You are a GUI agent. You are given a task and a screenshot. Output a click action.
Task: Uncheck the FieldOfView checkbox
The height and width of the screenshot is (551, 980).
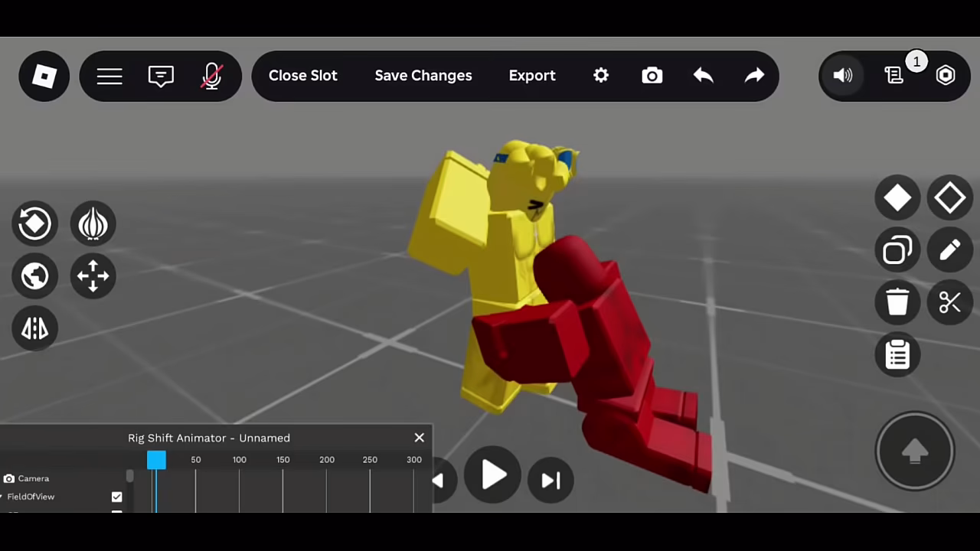coord(116,497)
